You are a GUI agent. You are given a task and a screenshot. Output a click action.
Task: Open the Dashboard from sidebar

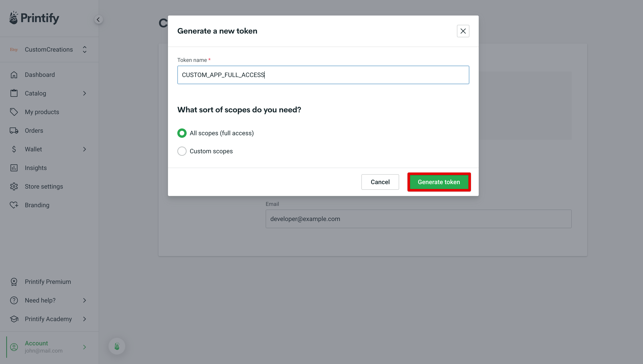pyautogui.click(x=40, y=75)
